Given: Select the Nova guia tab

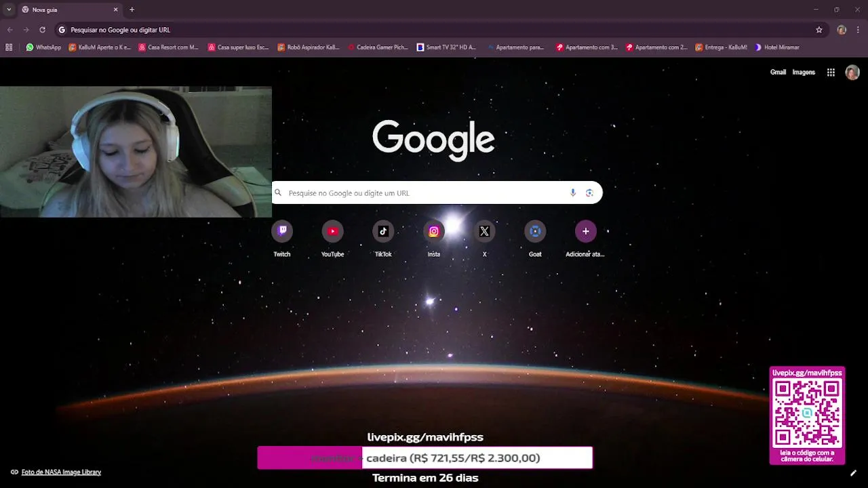Looking at the screenshot, I should (x=70, y=9).
